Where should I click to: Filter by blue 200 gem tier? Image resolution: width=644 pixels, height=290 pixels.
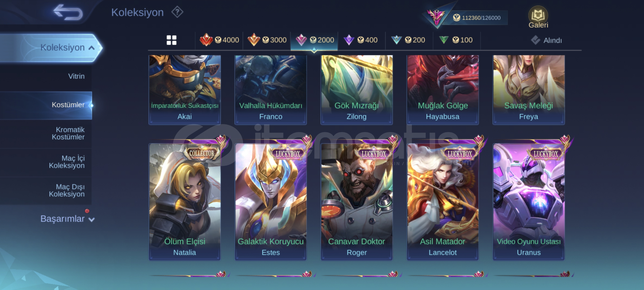pyautogui.click(x=409, y=40)
